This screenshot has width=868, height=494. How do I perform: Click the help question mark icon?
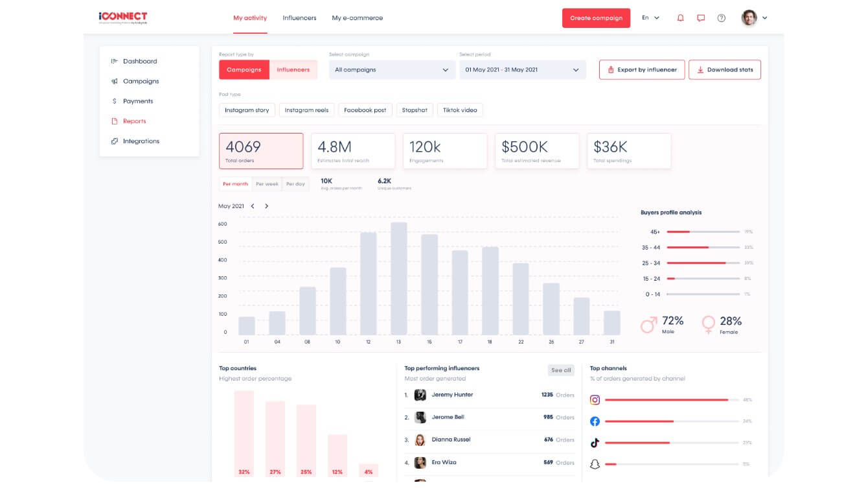722,18
